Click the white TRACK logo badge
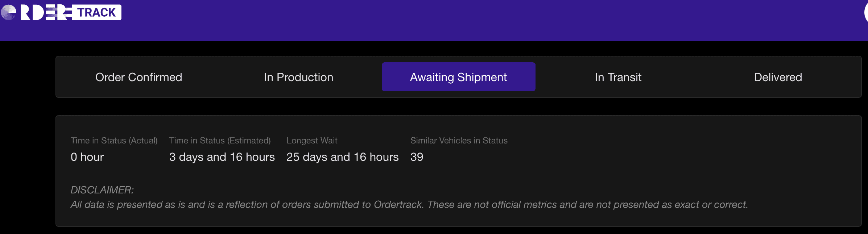Screen dimensions: 868x234 (96, 13)
